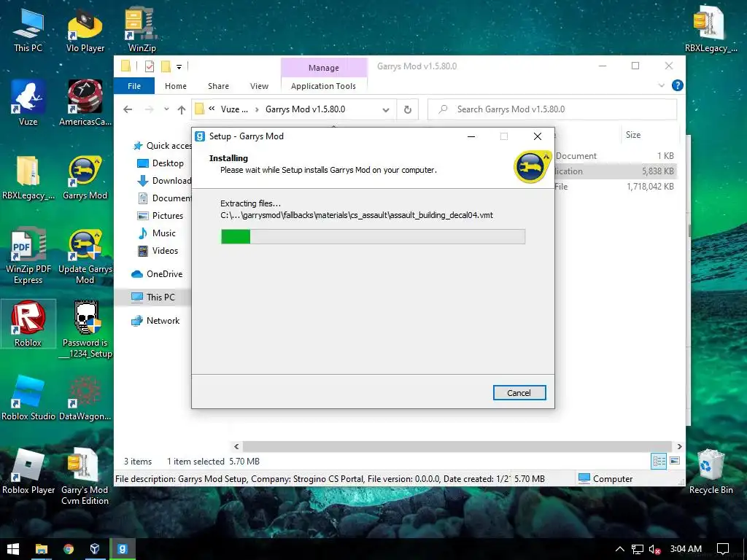Screen dimensions: 747x560
Task: Select Garrys Mod desktop shortcut
Action: tap(85, 177)
